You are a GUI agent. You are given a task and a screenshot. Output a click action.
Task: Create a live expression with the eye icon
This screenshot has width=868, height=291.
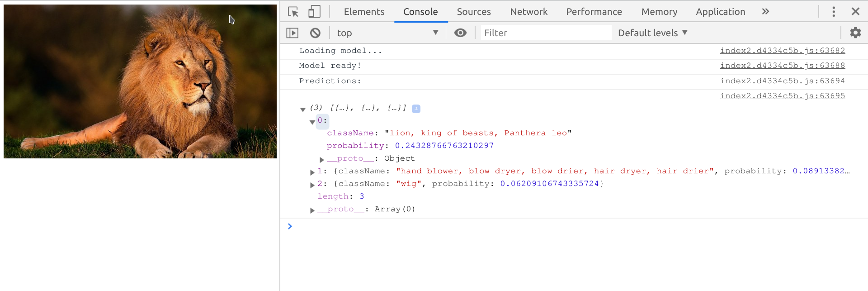pyautogui.click(x=460, y=33)
